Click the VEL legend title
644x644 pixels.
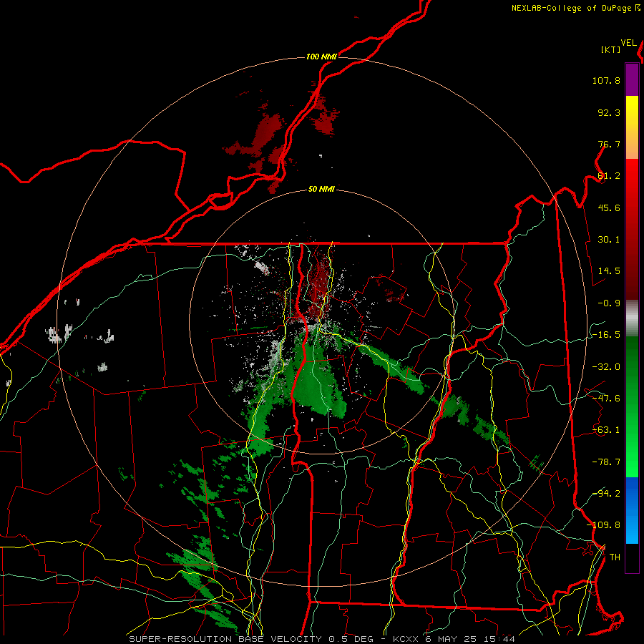click(628, 43)
